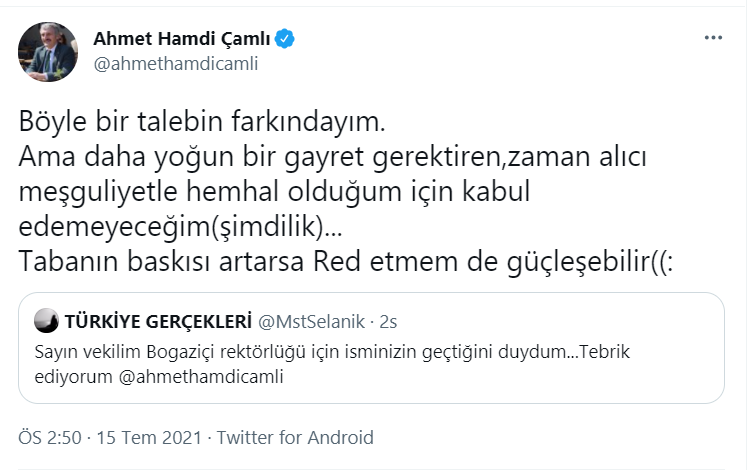Screen dimensions: 747x470
Task: Open the "Ahmet Hamdi Çamlı" display name
Action: (182, 39)
